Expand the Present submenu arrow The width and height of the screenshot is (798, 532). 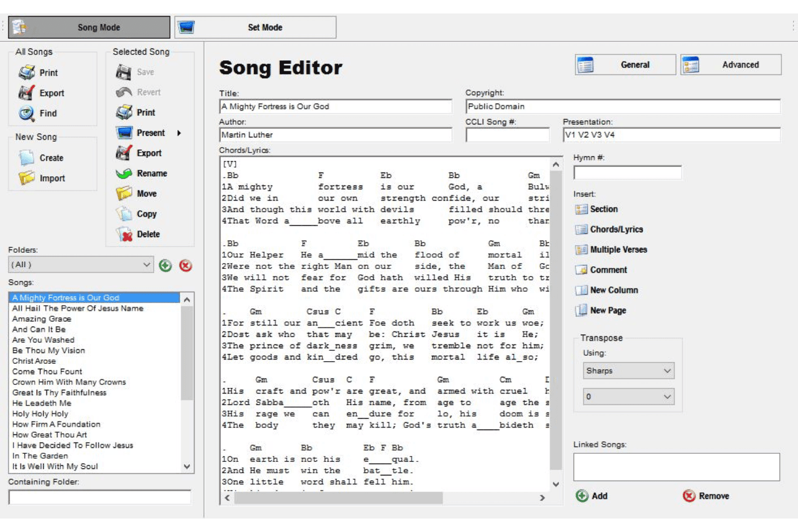coord(179,133)
